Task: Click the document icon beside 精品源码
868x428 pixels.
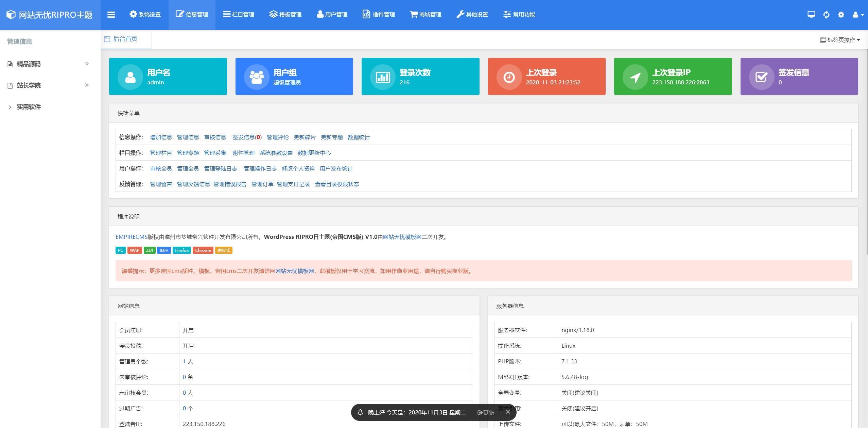Action: click(x=10, y=64)
